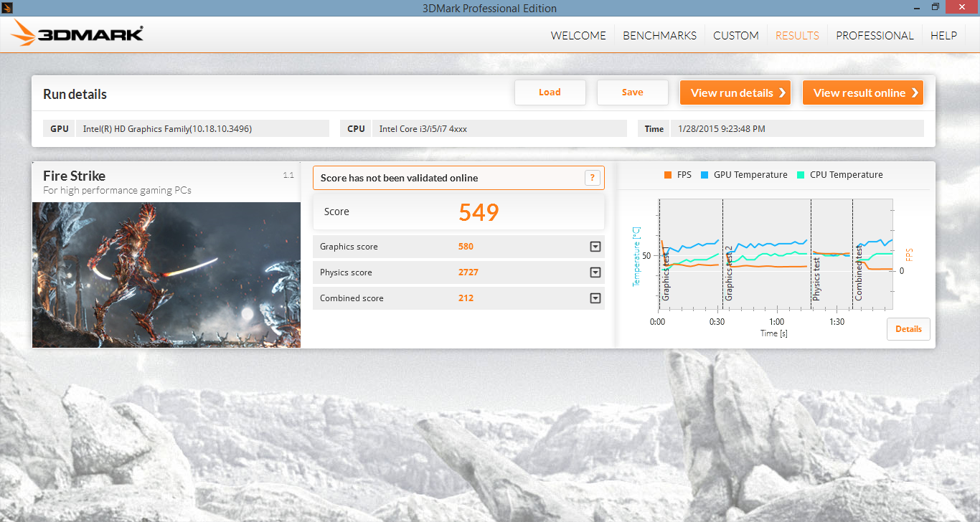Expand the Graphics score details arrow
The width and height of the screenshot is (980, 522).
595,247
